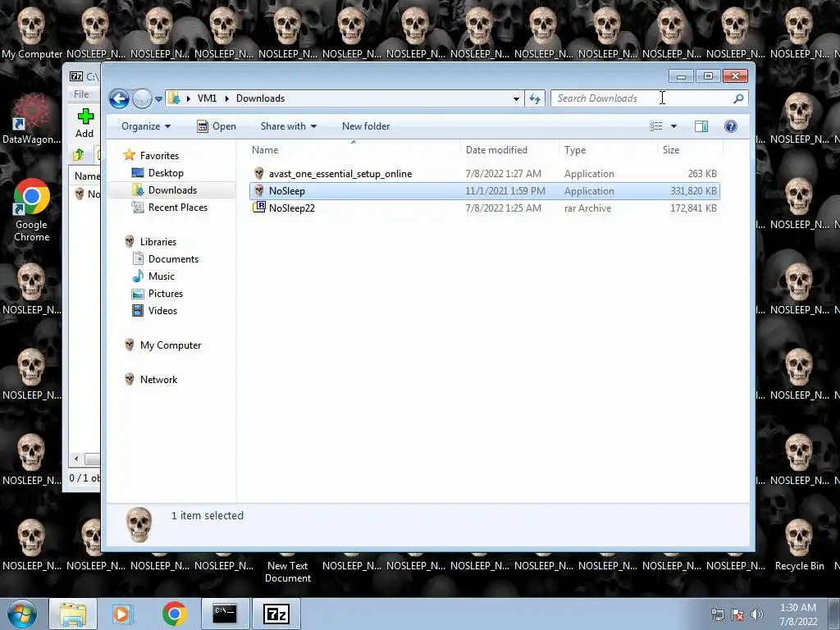
Task: Click the search magnifier icon
Action: click(x=738, y=98)
